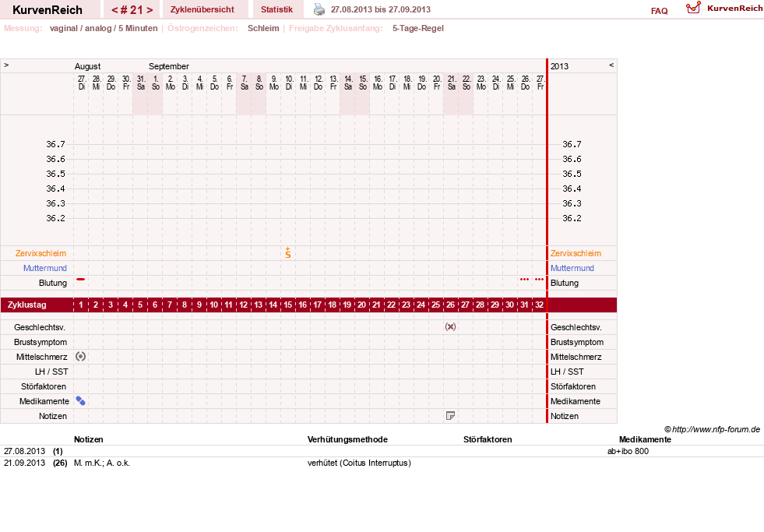Viewport: 764px width, 532px height.
Task: Open the FAQ link
Action: (x=659, y=11)
